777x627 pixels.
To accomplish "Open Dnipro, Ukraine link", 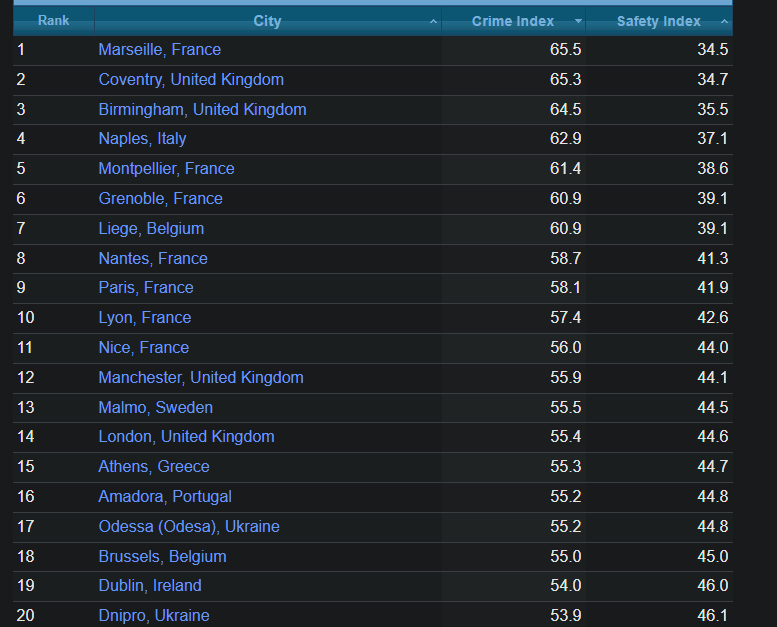I will 154,616.
